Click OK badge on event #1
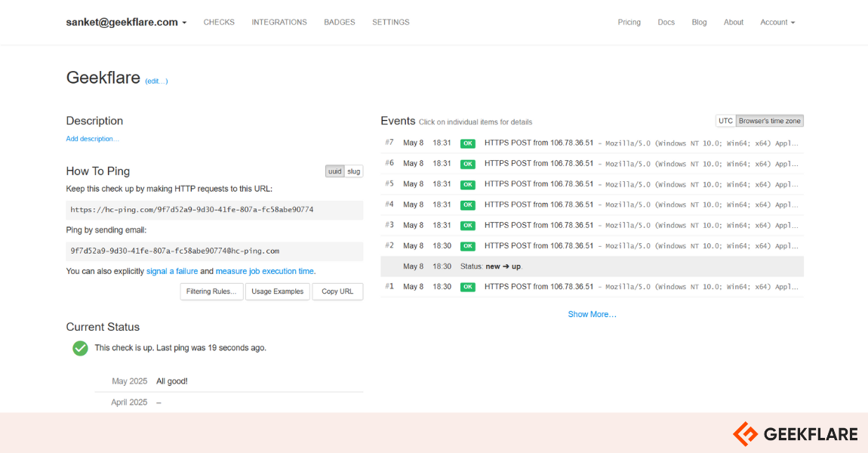 pos(468,287)
